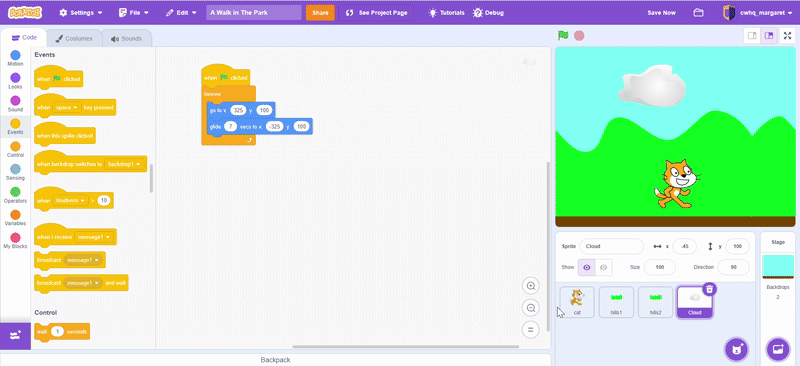
Task: Open the Choose a Sprite cat button
Action: (x=736, y=350)
